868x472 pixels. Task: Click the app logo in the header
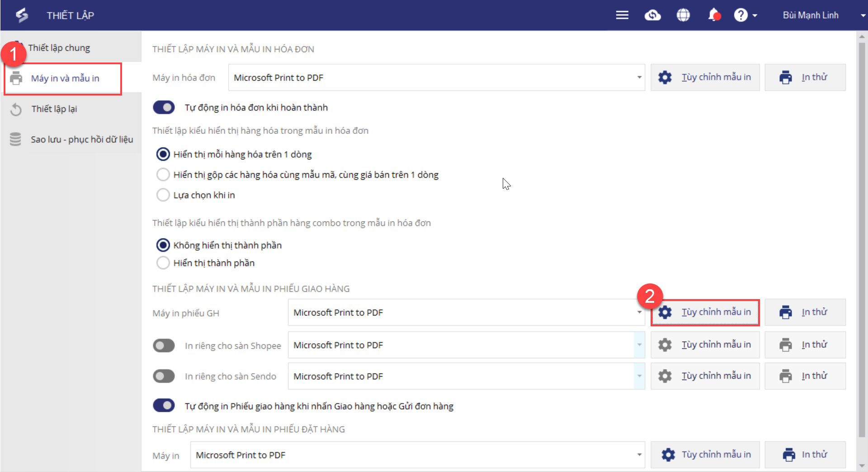[x=22, y=15]
